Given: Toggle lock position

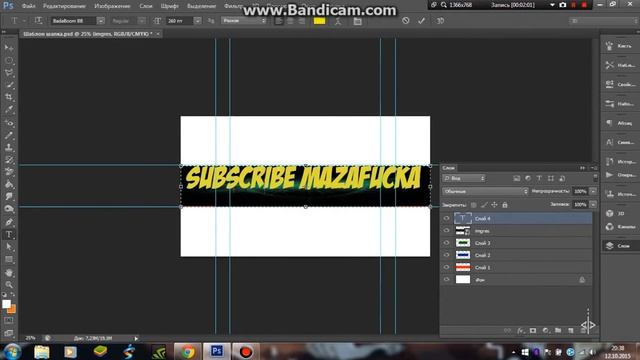Looking at the screenshot, I should pyautogui.click(x=494, y=205).
